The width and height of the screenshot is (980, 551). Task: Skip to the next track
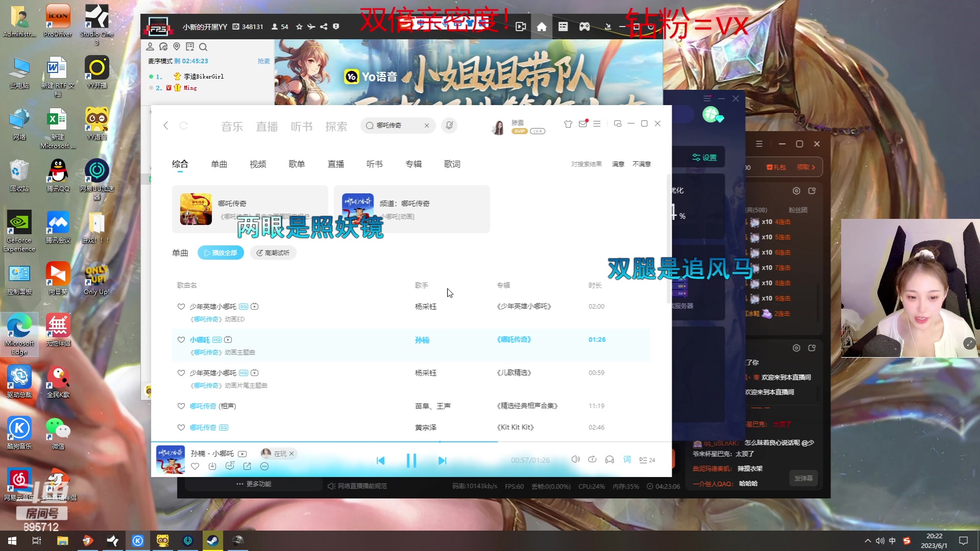[442, 460]
